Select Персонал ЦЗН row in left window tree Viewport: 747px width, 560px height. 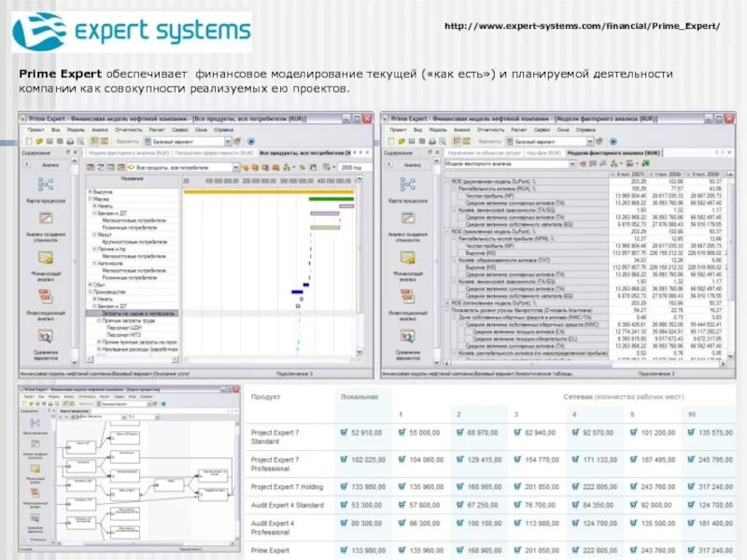(x=123, y=328)
